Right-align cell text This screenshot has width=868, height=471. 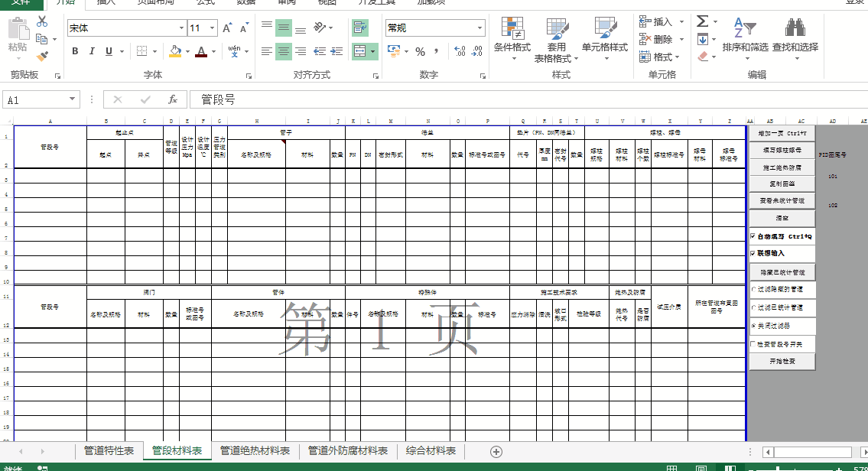[301, 51]
